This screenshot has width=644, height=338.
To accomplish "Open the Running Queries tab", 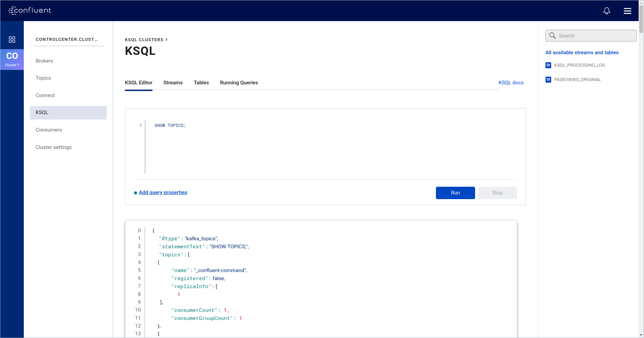I will pyautogui.click(x=239, y=83).
